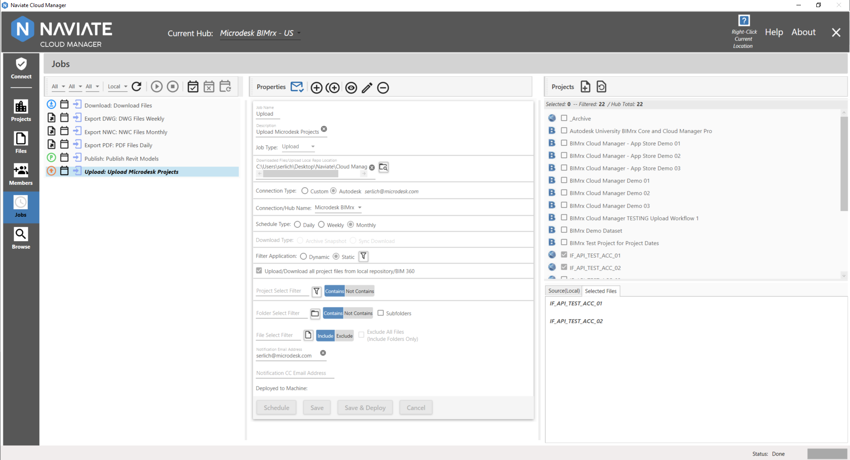Click the plus circle add job icon

coord(317,88)
